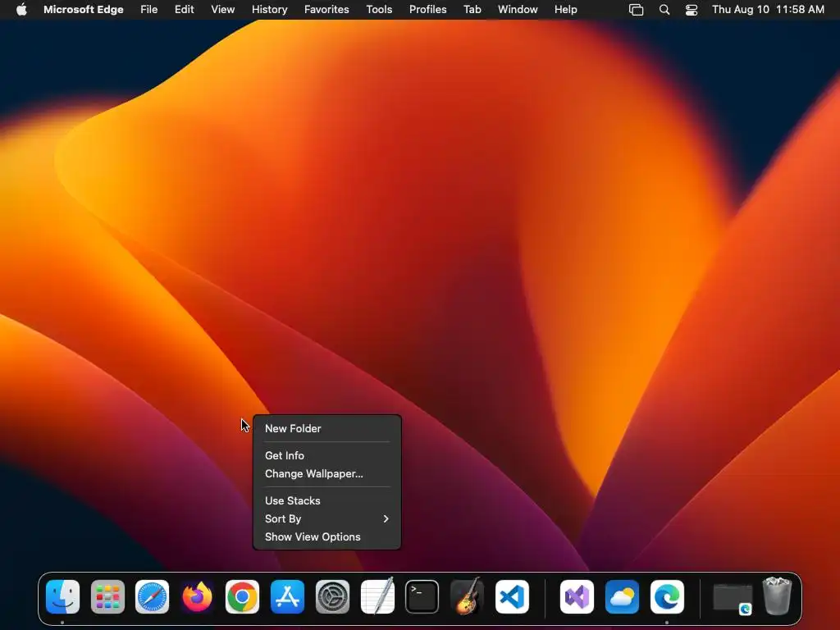Open the Tab menu
The image size is (840, 630).
(x=472, y=9)
